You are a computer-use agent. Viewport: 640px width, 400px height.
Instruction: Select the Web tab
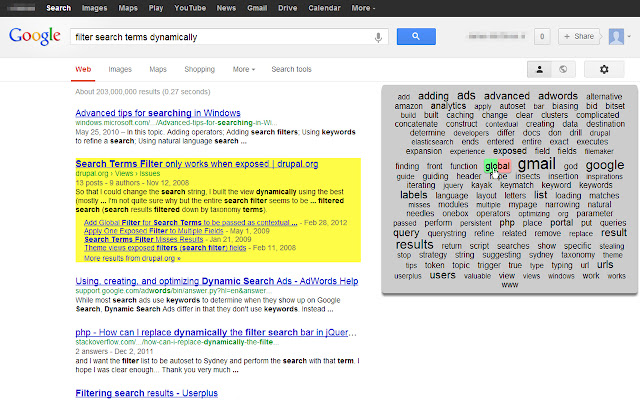coord(83,69)
